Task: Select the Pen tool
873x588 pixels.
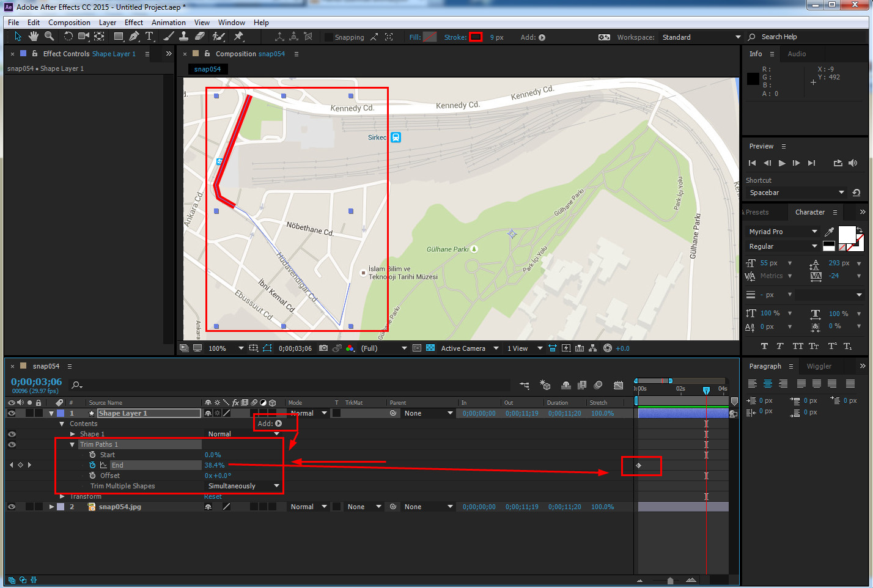Action: pos(134,37)
